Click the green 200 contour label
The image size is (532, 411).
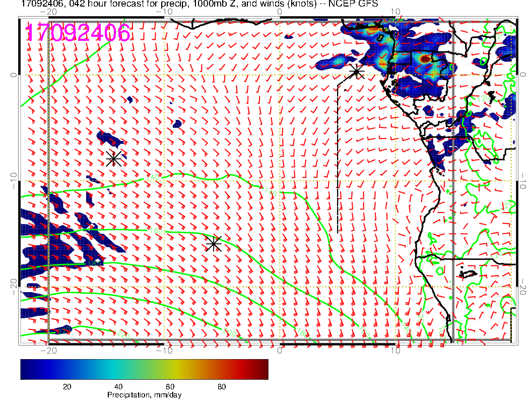(230, 332)
